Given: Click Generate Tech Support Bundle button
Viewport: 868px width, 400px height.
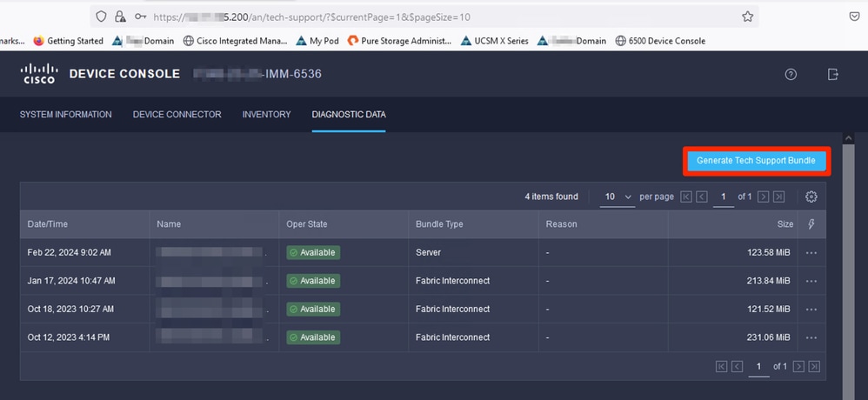Looking at the screenshot, I should click(756, 161).
